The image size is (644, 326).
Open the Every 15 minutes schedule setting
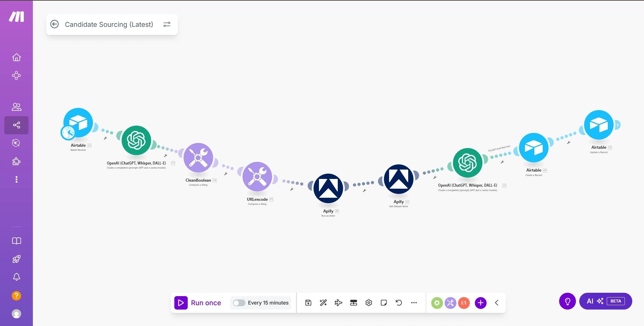tap(268, 303)
